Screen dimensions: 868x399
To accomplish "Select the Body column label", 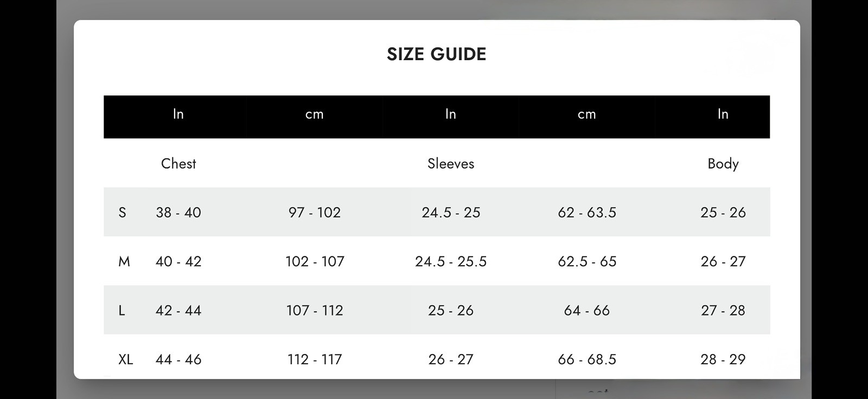I will [723, 164].
